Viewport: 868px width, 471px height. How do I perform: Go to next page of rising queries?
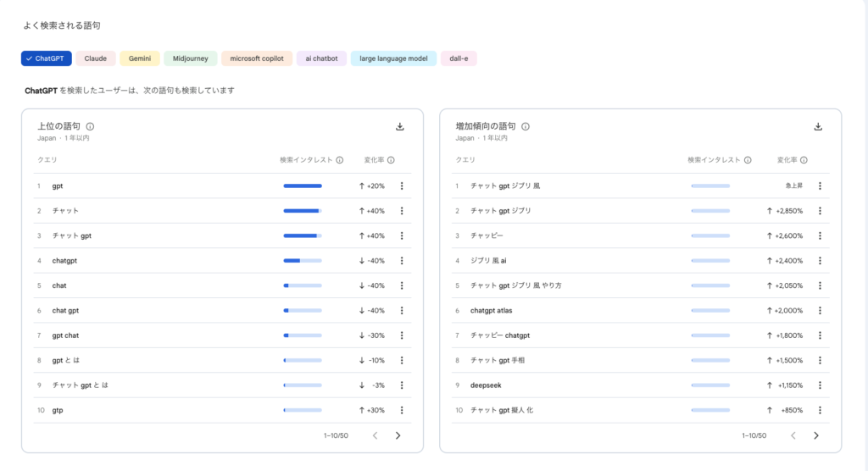coord(815,435)
